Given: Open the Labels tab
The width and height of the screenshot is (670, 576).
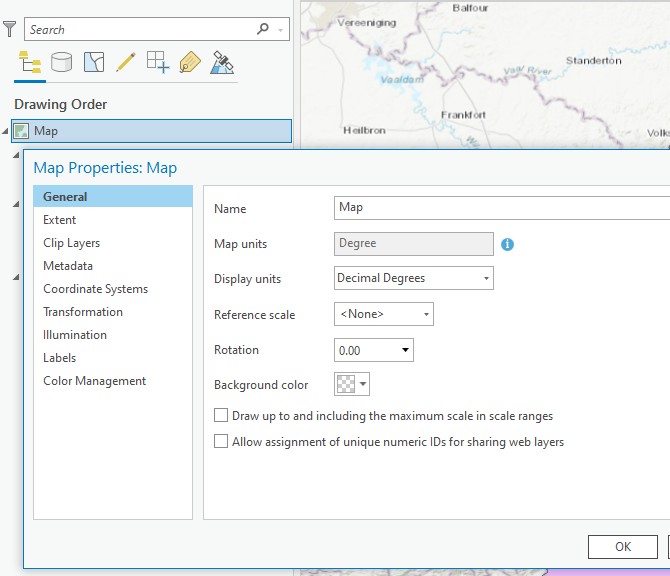Looking at the screenshot, I should click(x=113, y=358).
